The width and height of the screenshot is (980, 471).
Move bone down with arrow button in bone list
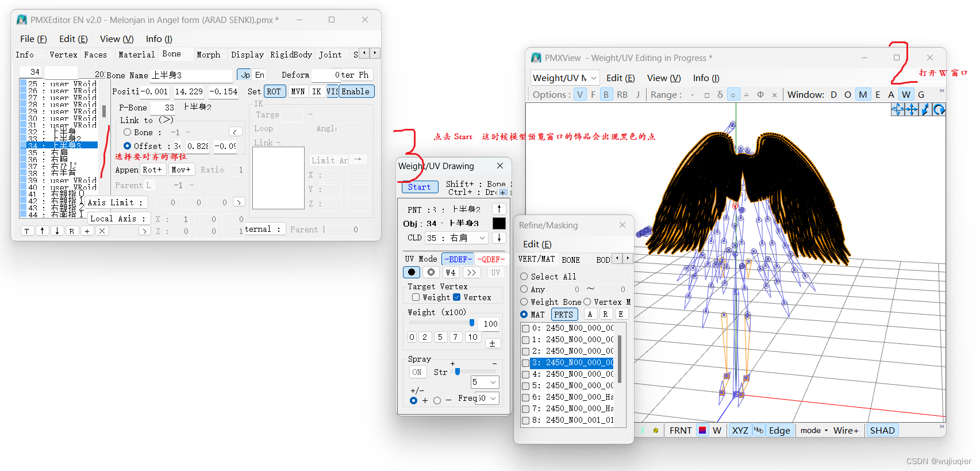57,231
